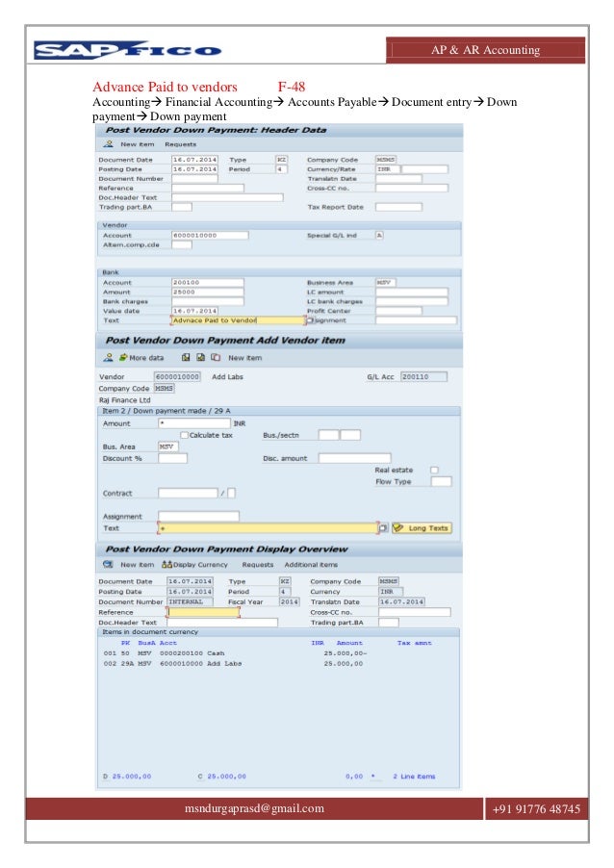The width and height of the screenshot is (614, 868).
Task: Click the person icon in Header Data toolbar
Action: pos(109,144)
